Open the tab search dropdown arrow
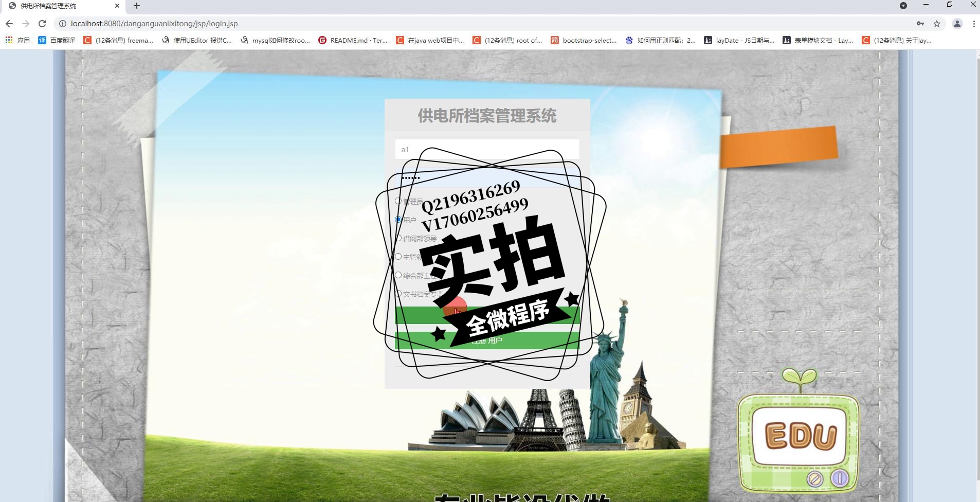This screenshot has height=502, width=980. click(x=903, y=6)
